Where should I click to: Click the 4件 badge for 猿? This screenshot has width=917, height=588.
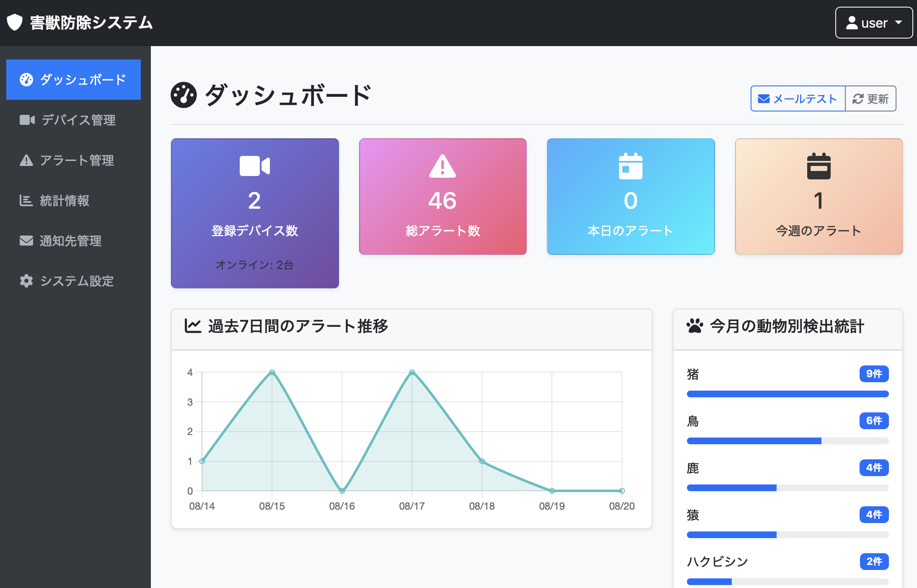tap(874, 515)
